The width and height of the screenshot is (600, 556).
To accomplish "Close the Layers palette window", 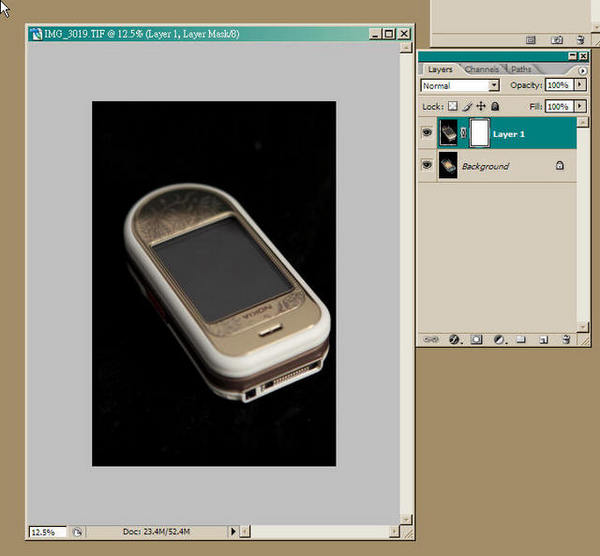I will point(583,56).
